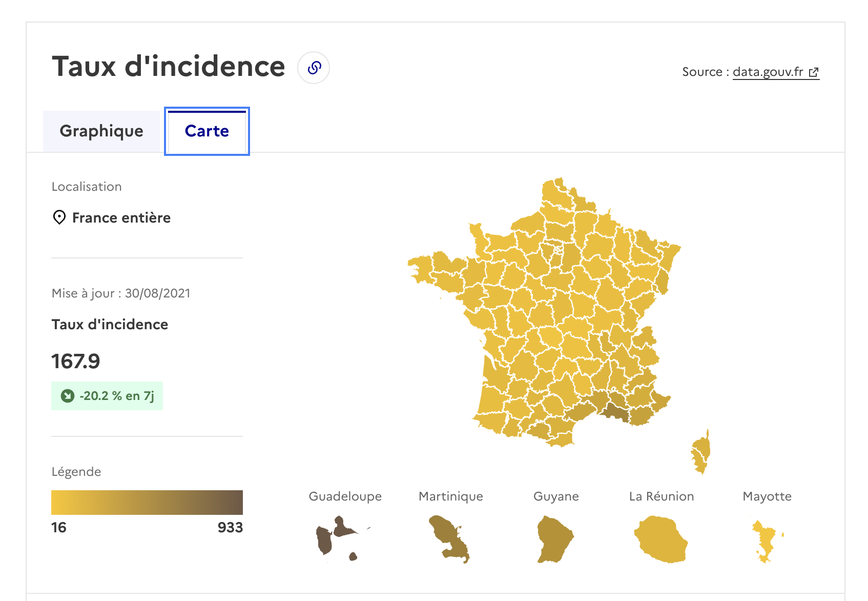Click the 167.9 incidence value
The width and height of the screenshot is (868, 601).
[76, 361]
